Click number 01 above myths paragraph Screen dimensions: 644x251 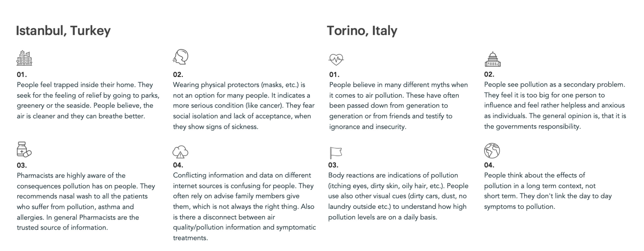[334, 75]
